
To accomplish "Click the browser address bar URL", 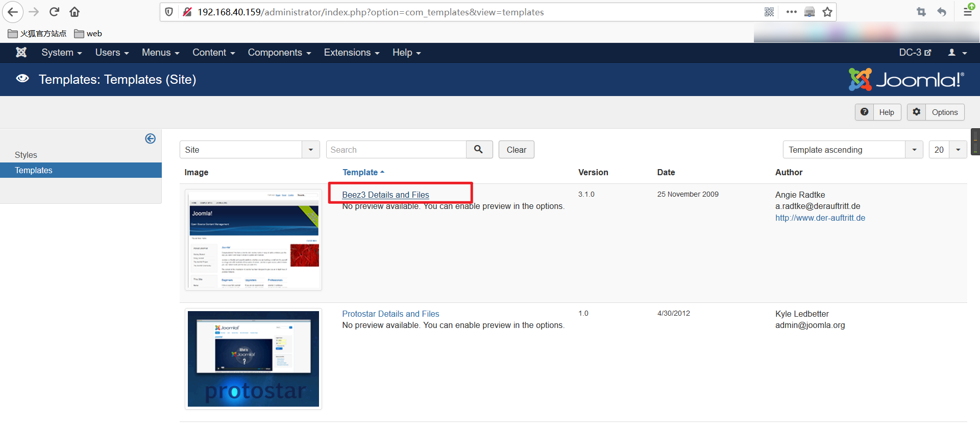I will tap(371, 12).
